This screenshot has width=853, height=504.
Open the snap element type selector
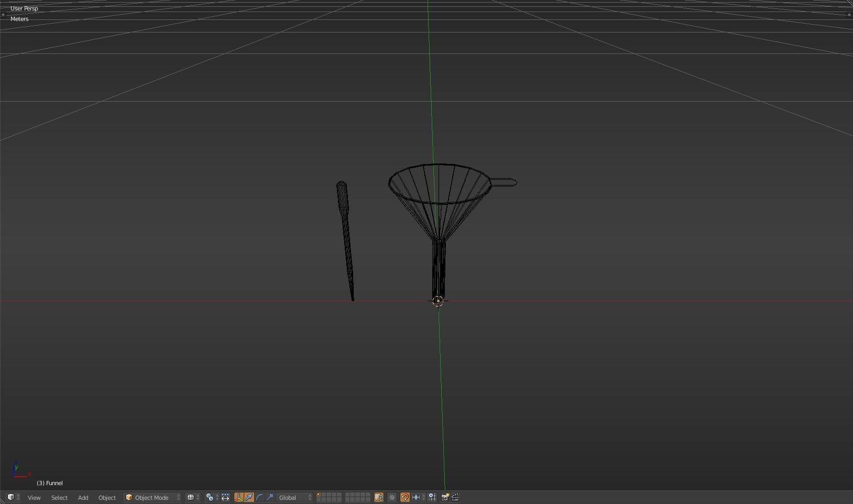pos(418,497)
